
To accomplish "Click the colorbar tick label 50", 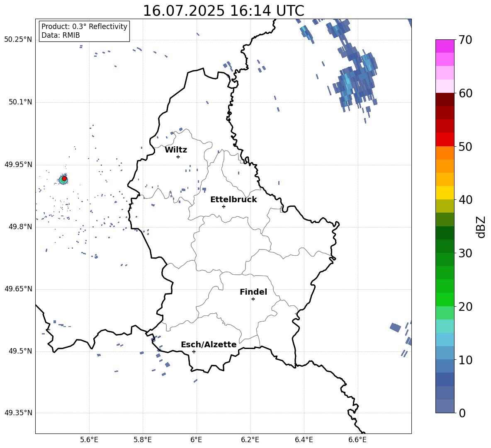I will [465, 146].
